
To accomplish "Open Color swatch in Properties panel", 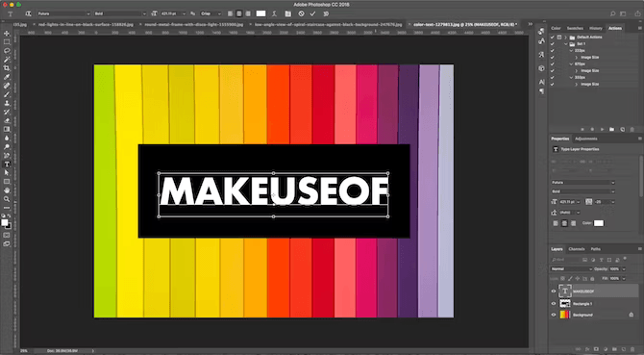I will (x=599, y=223).
